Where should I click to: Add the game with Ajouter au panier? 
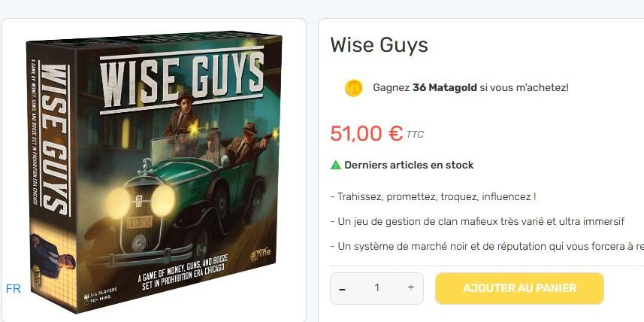(x=519, y=288)
